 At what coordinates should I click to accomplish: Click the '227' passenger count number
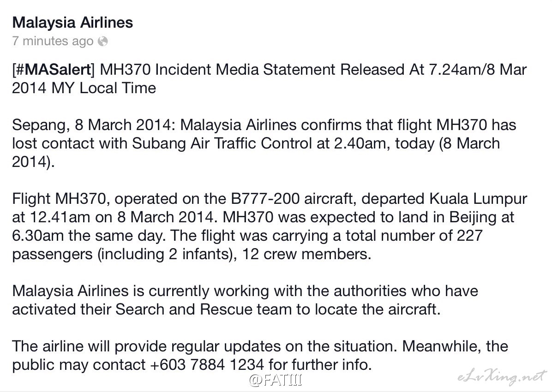pyautogui.click(x=470, y=235)
